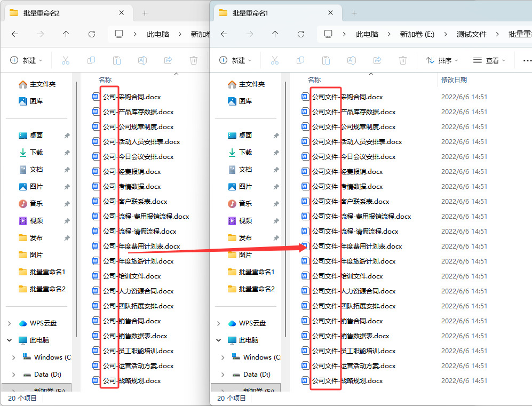This screenshot has width=532, height=406.
Task: Collapse 此电脑 in 批量重命名2 sidebar
Action: pos(10,340)
